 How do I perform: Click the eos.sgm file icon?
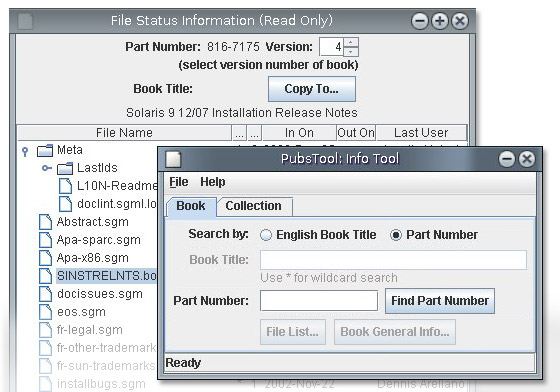pos(45,312)
